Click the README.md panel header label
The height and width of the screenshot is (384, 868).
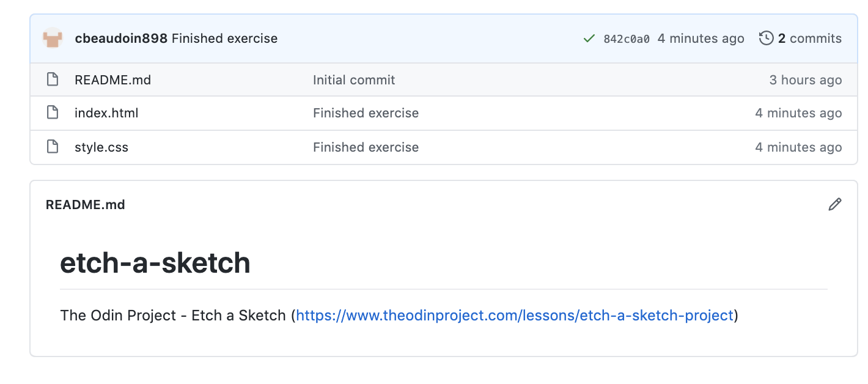[x=86, y=205]
